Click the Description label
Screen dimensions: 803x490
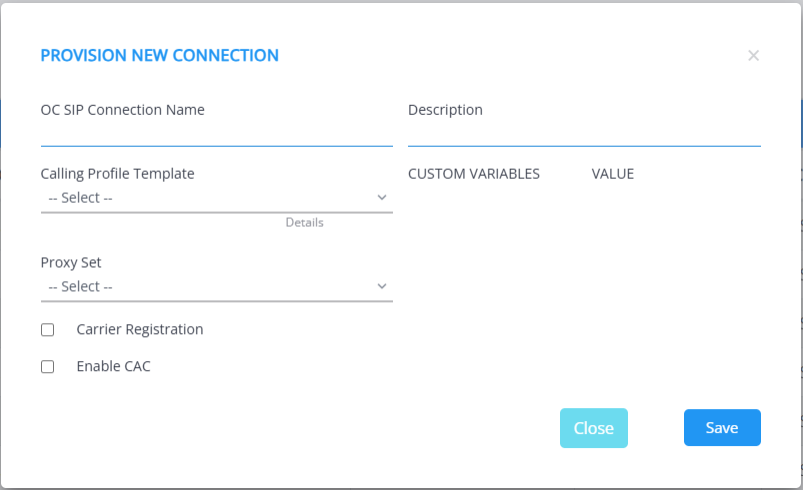pos(445,110)
